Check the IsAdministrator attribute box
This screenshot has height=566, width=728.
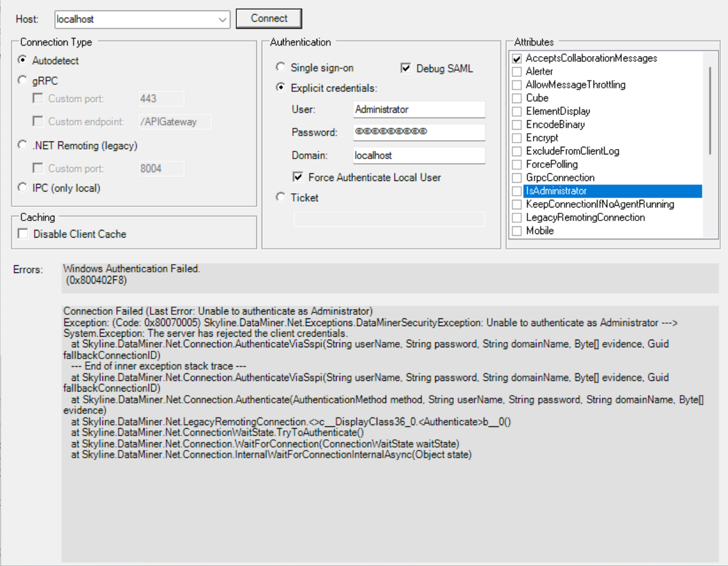point(517,191)
